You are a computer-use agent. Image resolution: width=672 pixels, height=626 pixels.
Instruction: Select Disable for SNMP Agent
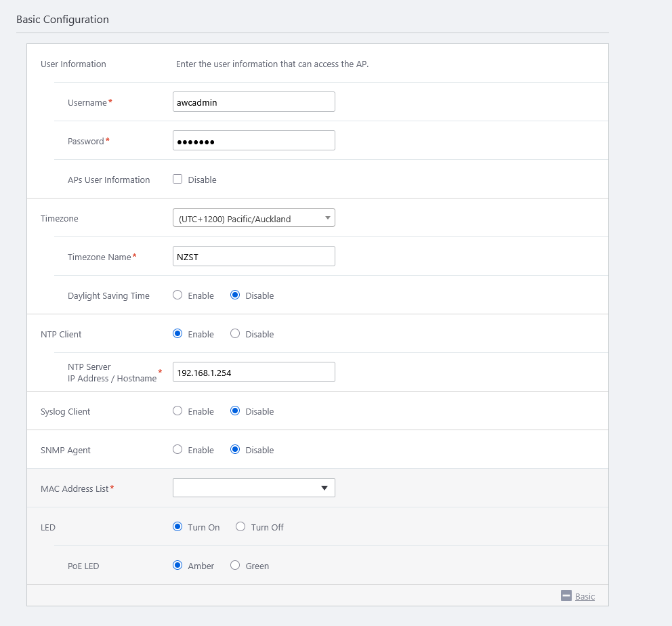[x=235, y=450]
